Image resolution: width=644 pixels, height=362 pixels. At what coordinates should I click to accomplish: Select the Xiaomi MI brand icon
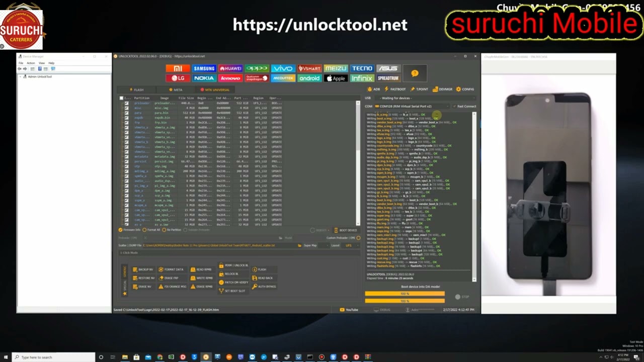click(x=178, y=68)
